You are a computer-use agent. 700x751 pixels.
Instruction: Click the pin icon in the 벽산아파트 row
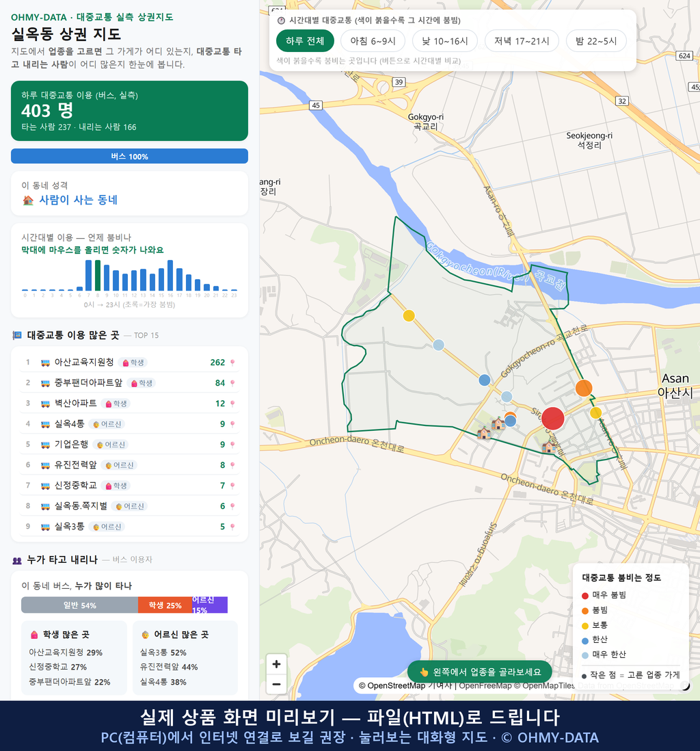232,404
